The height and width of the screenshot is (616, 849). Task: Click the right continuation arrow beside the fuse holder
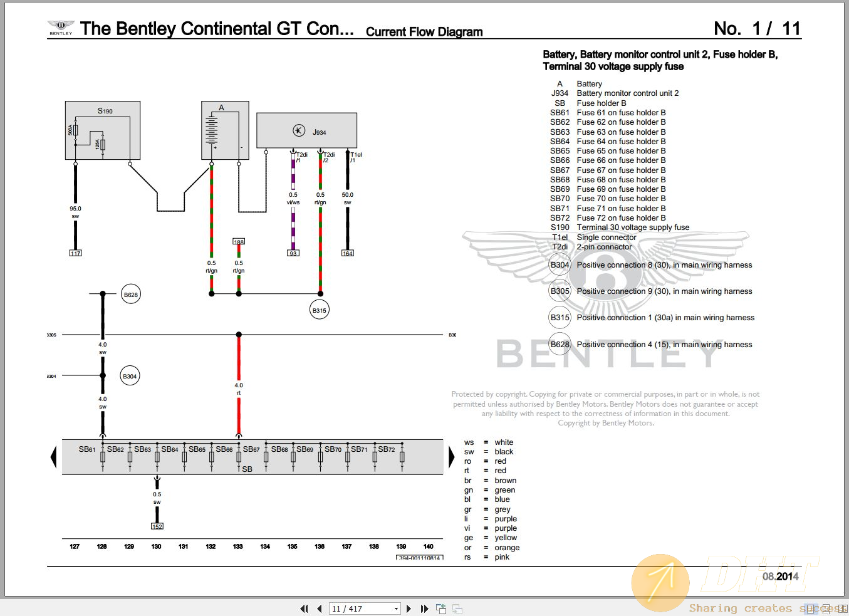(x=452, y=457)
